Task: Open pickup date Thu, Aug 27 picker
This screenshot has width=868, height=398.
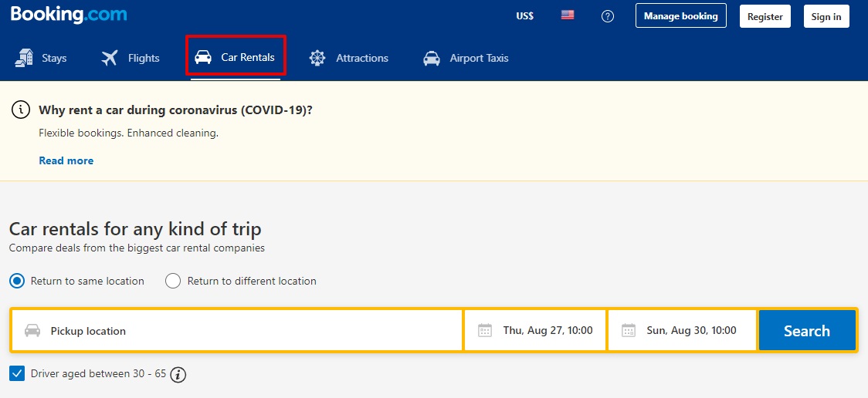Action: click(x=535, y=331)
